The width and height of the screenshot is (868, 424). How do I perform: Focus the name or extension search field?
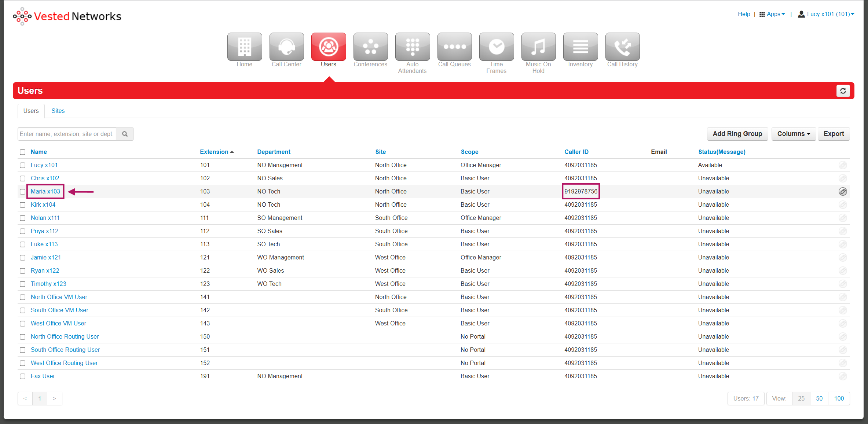67,134
